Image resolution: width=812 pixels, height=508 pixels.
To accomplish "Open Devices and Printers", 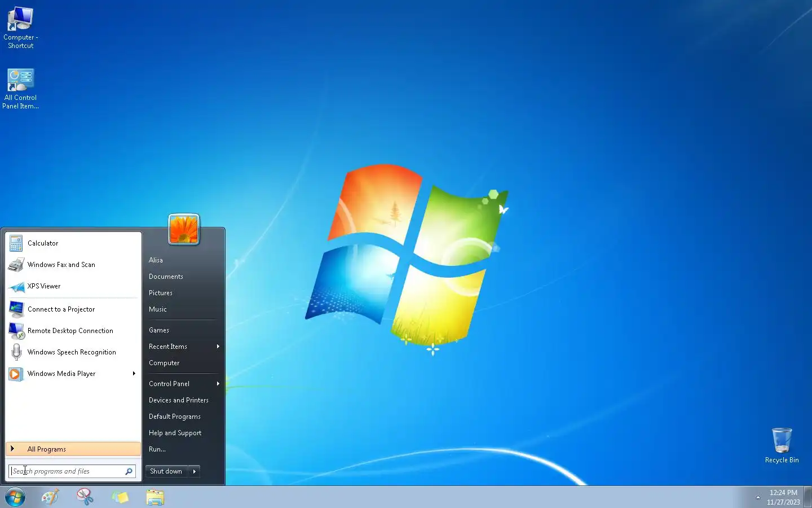I will (x=179, y=400).
